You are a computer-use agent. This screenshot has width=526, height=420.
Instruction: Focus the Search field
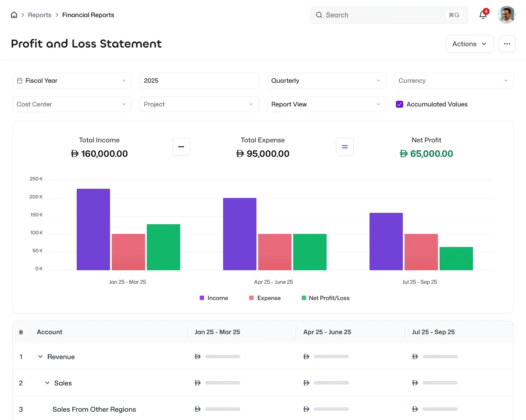[389, 15]
